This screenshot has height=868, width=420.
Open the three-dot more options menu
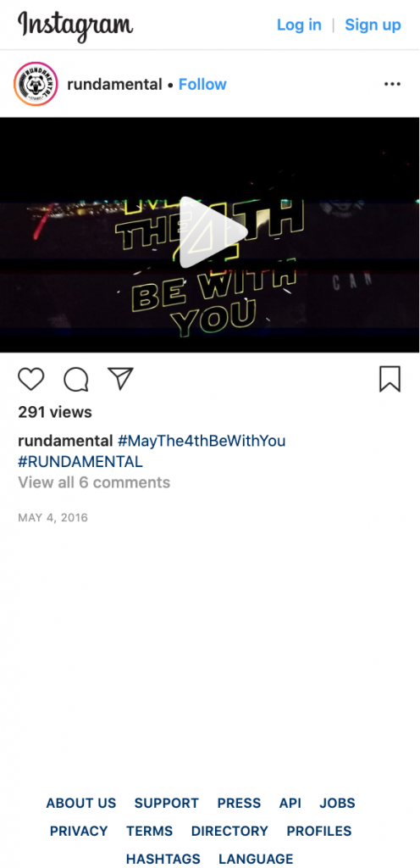[392, 84]
